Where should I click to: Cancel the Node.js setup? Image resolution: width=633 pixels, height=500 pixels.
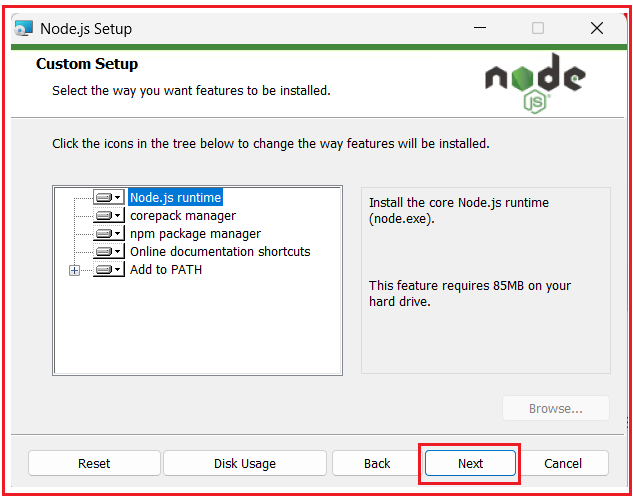tap(563, 463)
